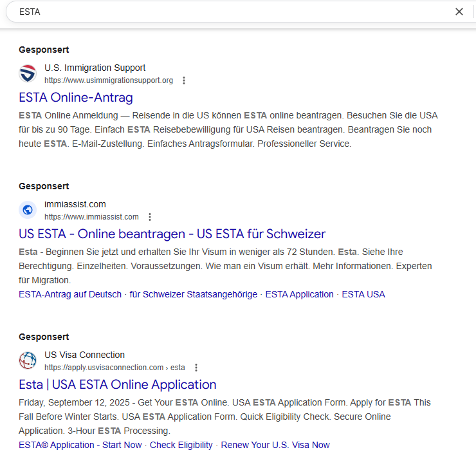Image resolution: width=476 pixels, height=468 pixels.
Task: Open the ESTA-Antrag auf Deutsch sitelink
Action: point(70,294)
